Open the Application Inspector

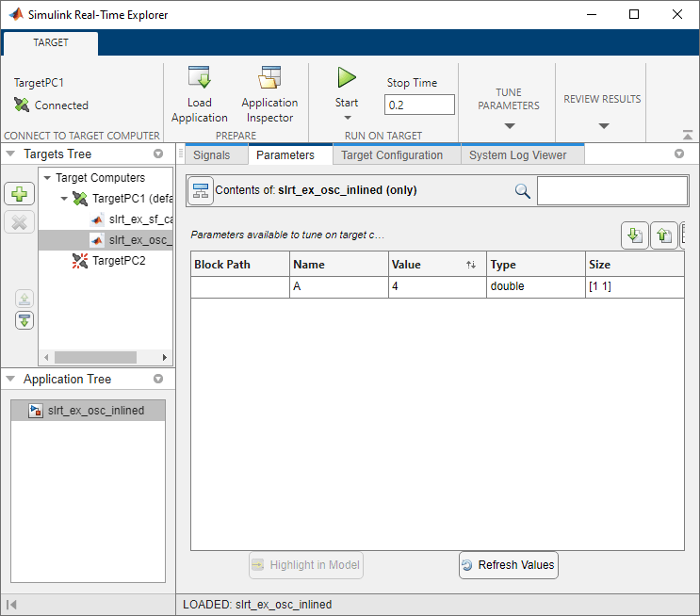coord(269,94)
